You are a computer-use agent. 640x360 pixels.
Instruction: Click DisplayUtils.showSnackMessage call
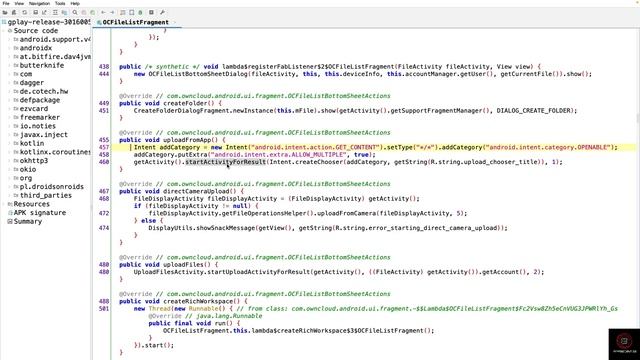202,228
